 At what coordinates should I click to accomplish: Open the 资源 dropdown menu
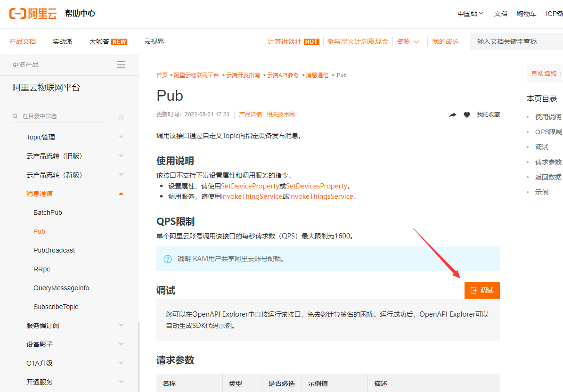[x=408, y=41]
